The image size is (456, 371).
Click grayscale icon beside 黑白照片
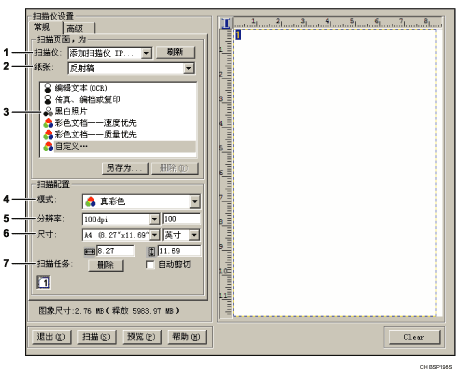(x=48, y=111)
